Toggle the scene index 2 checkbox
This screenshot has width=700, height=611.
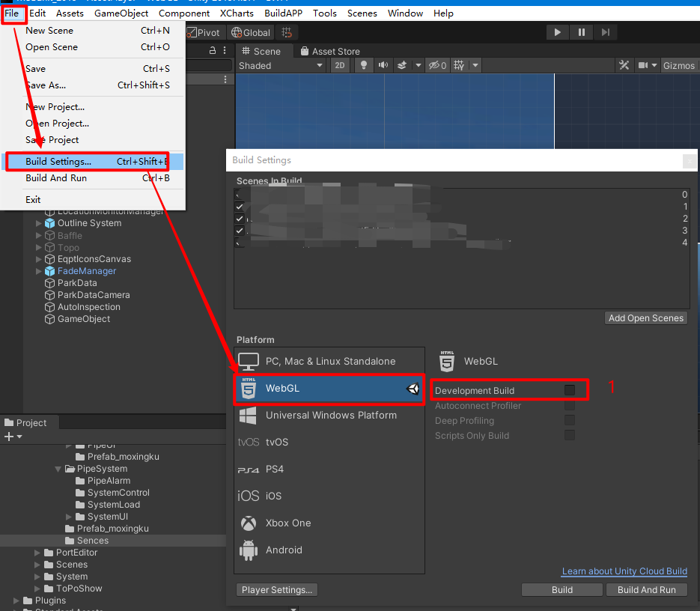pos(240,219)
